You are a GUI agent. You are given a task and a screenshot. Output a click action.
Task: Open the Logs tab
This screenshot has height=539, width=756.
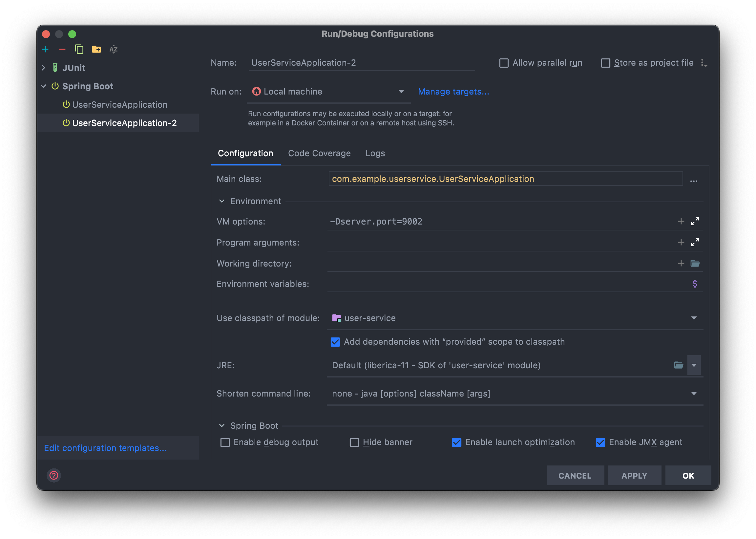pos(375,153)
